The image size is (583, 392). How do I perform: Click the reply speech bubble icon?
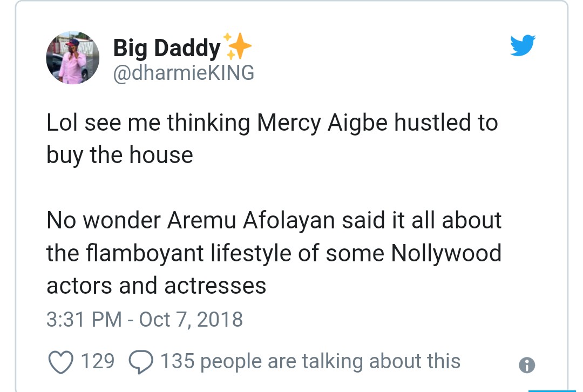pyautogui.click(x=141, y=361)
